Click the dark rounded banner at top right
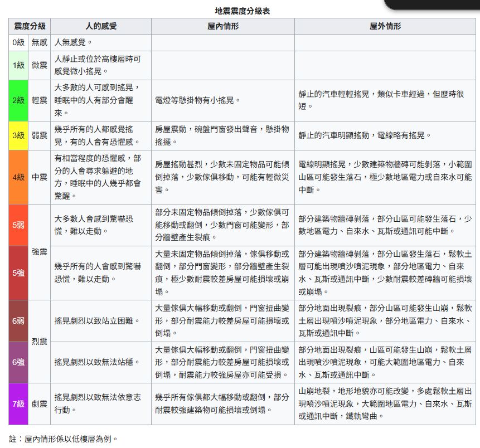The image size is (480, 448). click(x=432, y=3)
